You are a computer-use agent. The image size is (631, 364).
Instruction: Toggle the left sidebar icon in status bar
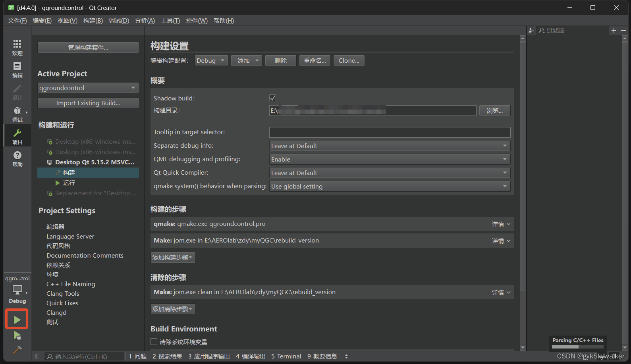tap(37, 356)
